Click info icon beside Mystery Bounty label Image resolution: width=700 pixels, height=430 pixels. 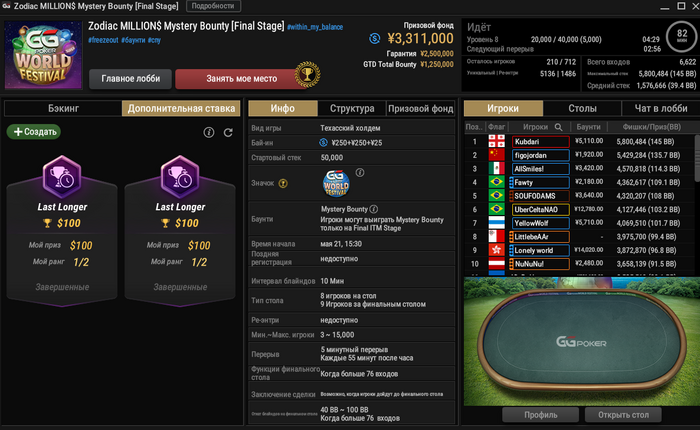tap(374, 209)
